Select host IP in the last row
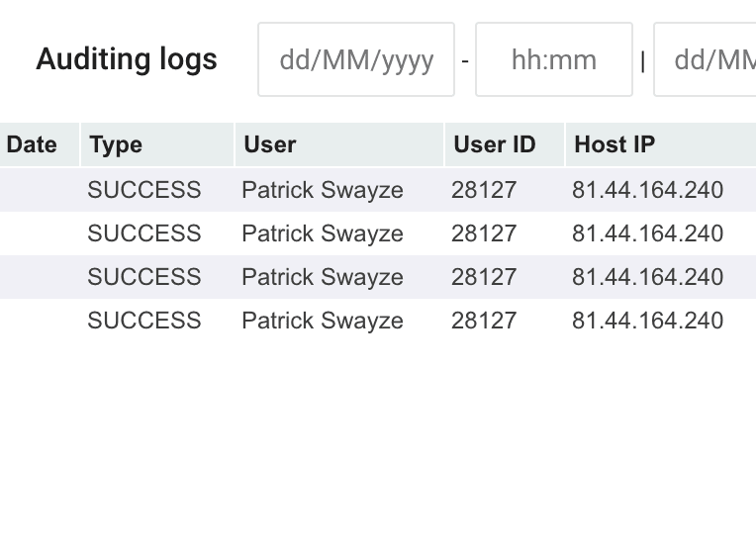Screen dimensions: 756x558 (647, 321)
